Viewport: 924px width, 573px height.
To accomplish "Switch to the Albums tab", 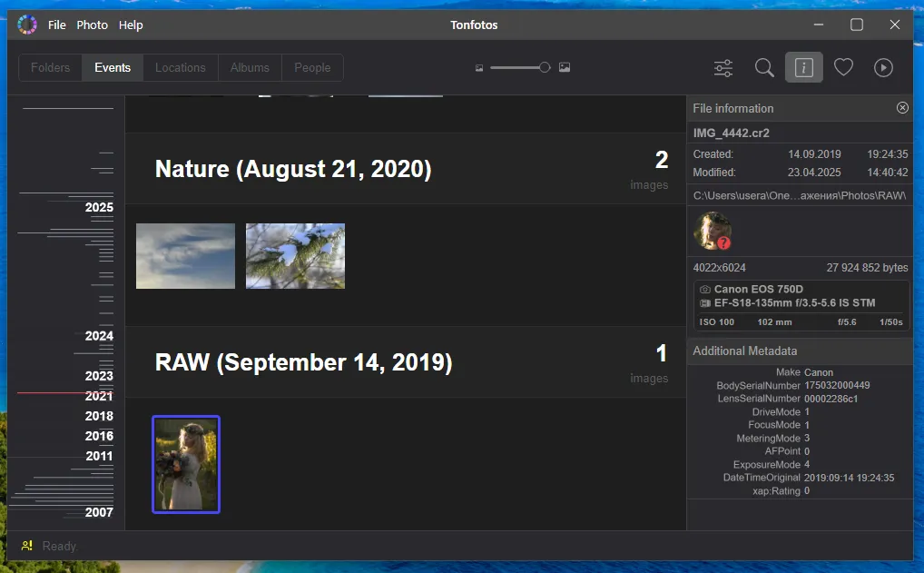I will 250,68.
